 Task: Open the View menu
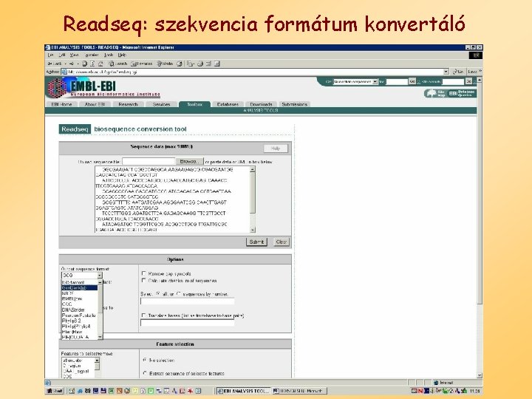click(x=74, y=55)
